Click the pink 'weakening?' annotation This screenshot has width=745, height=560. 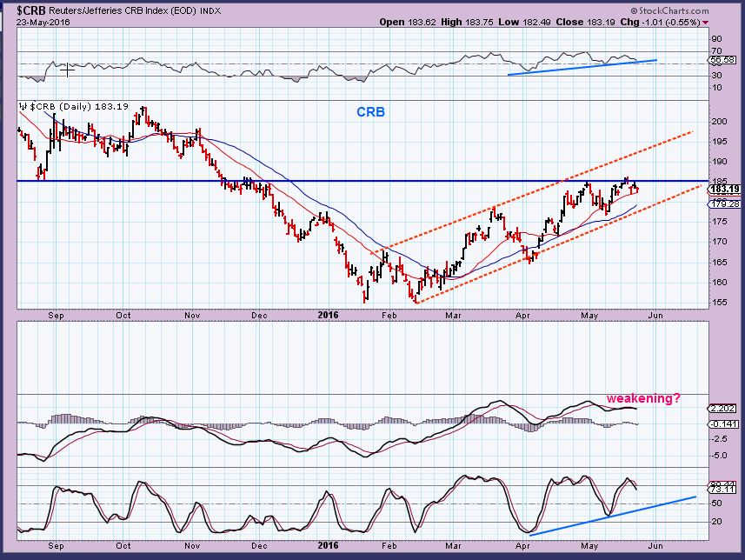[x=643, y=397]
